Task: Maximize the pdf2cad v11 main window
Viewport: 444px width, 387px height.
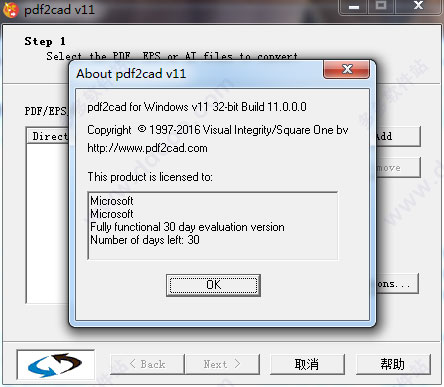Action: tap(381, 7)
